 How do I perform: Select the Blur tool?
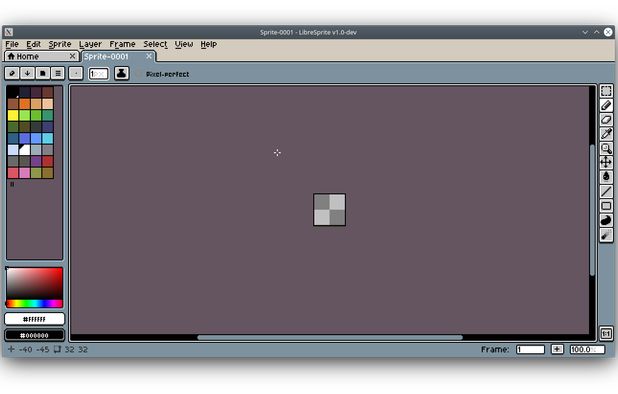click(606, 235)
